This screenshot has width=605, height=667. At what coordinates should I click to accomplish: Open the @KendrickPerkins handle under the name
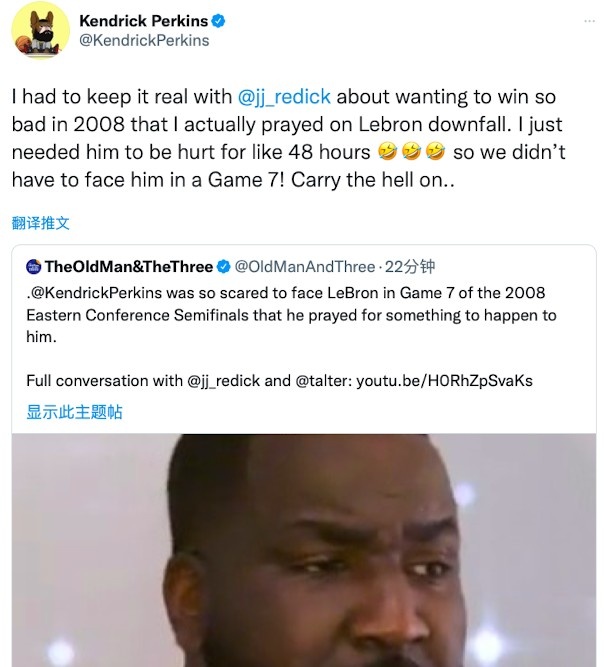[x=144, y=40]
